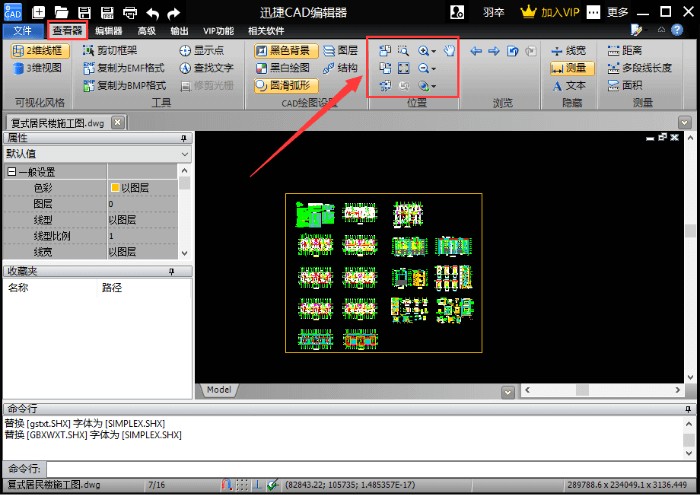This screenshot has height=495, width=700.
Task: Select the pan hand tool
Action: coord(449,51)
